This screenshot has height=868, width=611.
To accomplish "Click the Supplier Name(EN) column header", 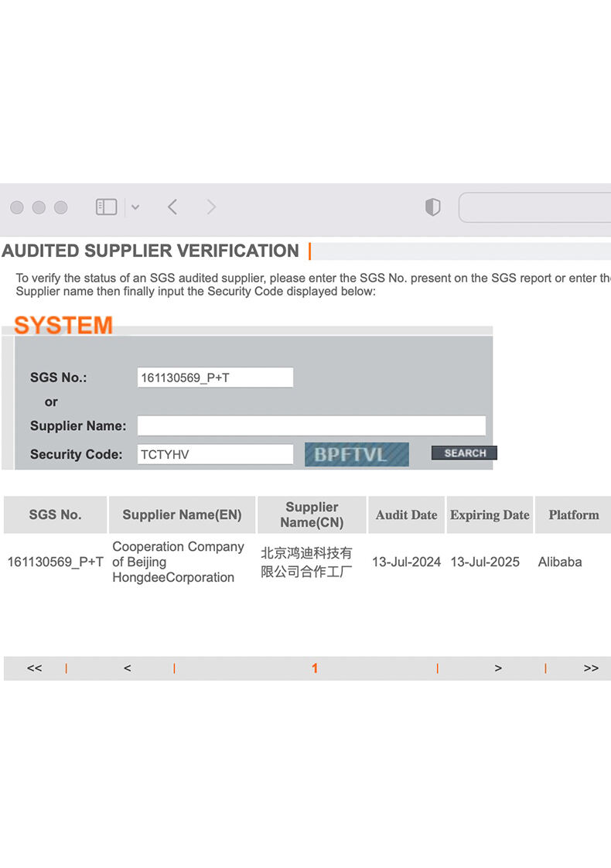I will click(182, 514).
